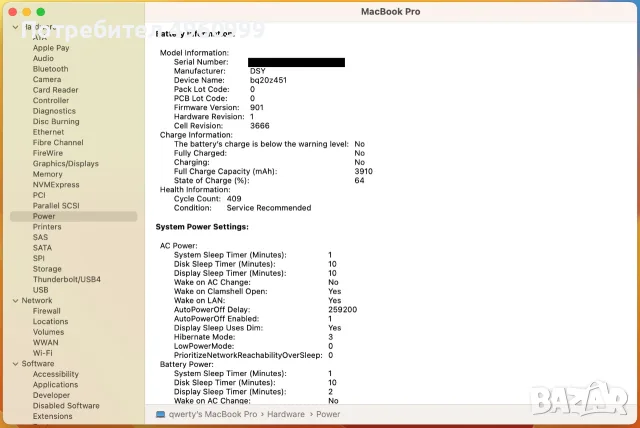Select Locations under Network

51,322
